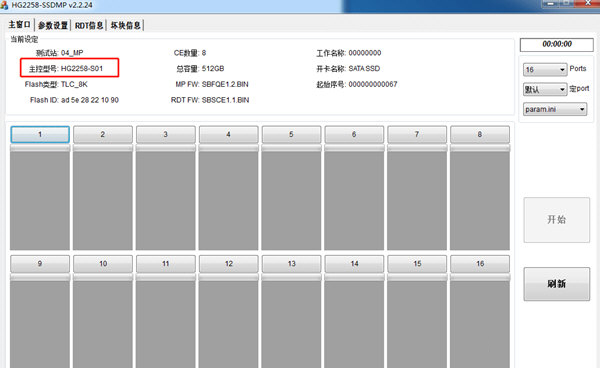Expand the 默认 port mode dropdown
Screen dimensions: 600x368
pyautogui.click(x=545, y=90)
